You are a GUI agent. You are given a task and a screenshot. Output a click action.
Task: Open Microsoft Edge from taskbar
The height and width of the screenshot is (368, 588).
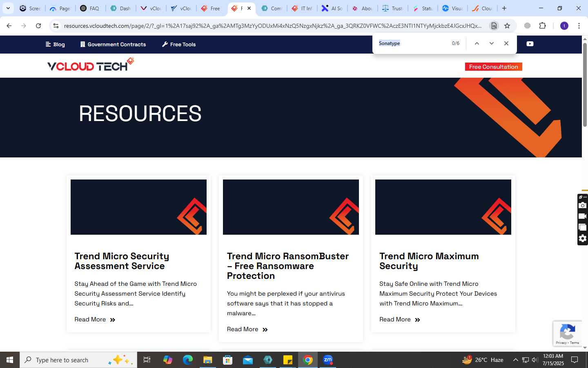pos(188,360)
